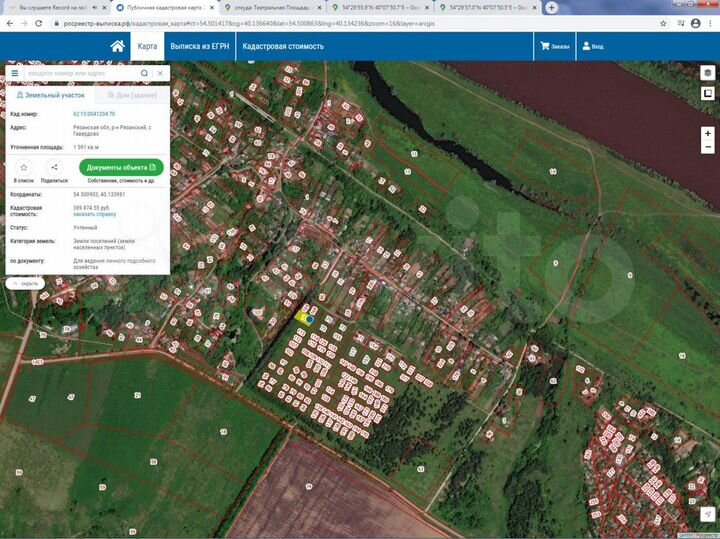Select the Дом (здание) tab

(132, 95)
